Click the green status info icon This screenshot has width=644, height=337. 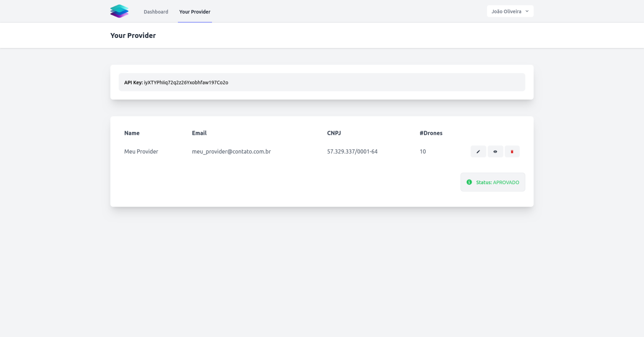coord(469,182)
